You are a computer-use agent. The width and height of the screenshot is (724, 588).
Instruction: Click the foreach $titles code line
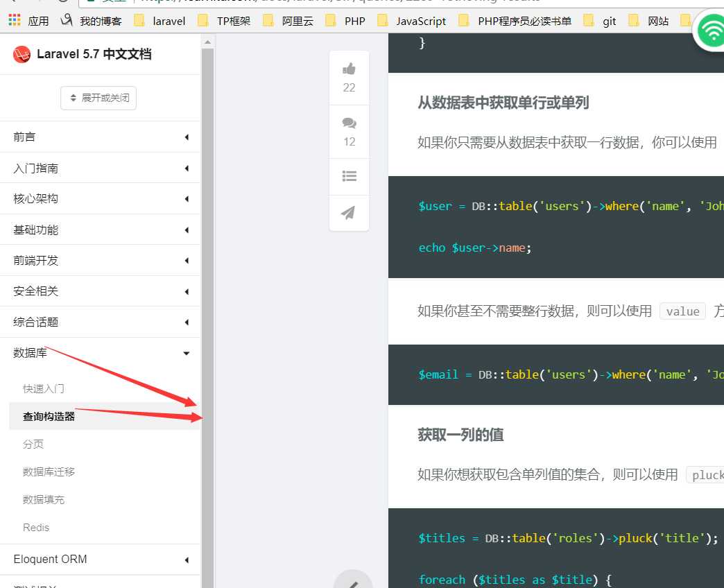coord(515,580)
